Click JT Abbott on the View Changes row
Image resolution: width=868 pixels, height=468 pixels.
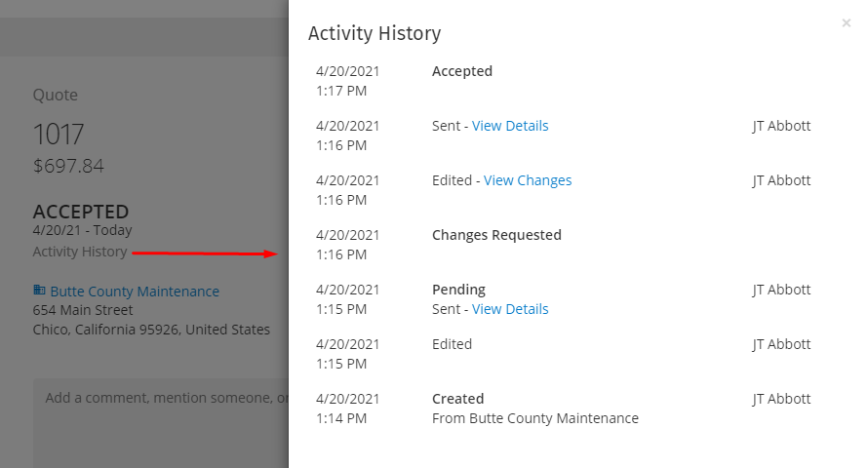pos(781,181)
